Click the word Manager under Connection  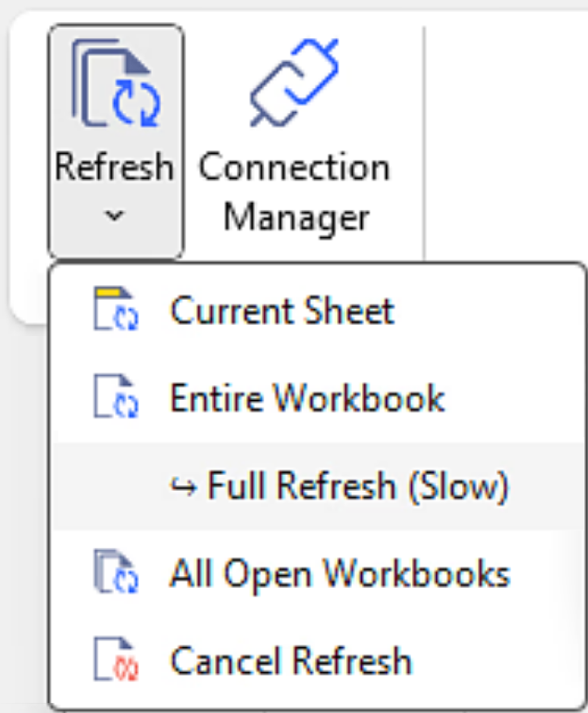(x=296, y=219)
